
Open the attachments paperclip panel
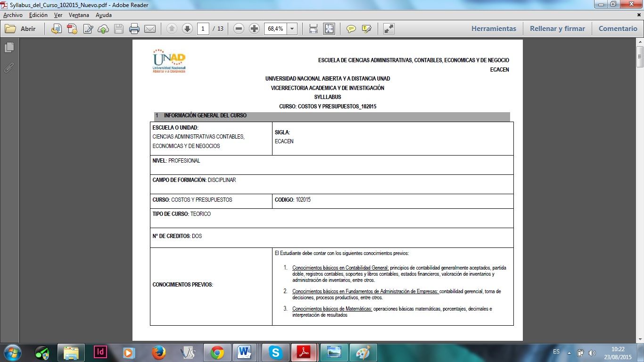pos(9,67)
